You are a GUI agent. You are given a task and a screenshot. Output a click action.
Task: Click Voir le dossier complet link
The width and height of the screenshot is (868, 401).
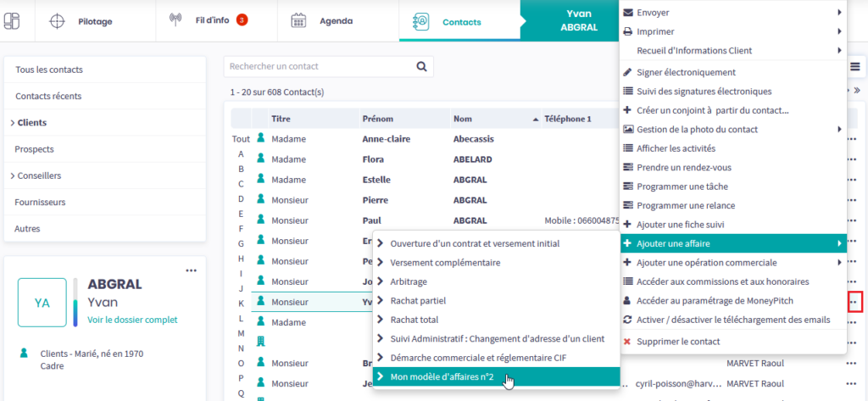click(132, 320)
